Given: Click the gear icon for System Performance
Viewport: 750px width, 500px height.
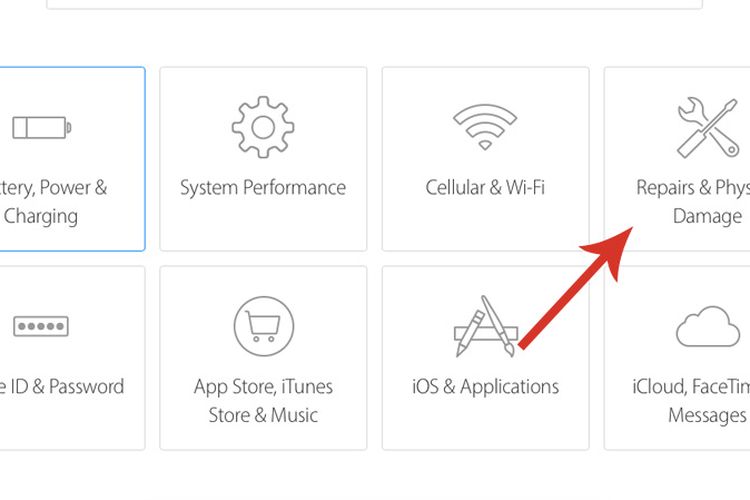Looking at the screenshot, I should [263, 127].
